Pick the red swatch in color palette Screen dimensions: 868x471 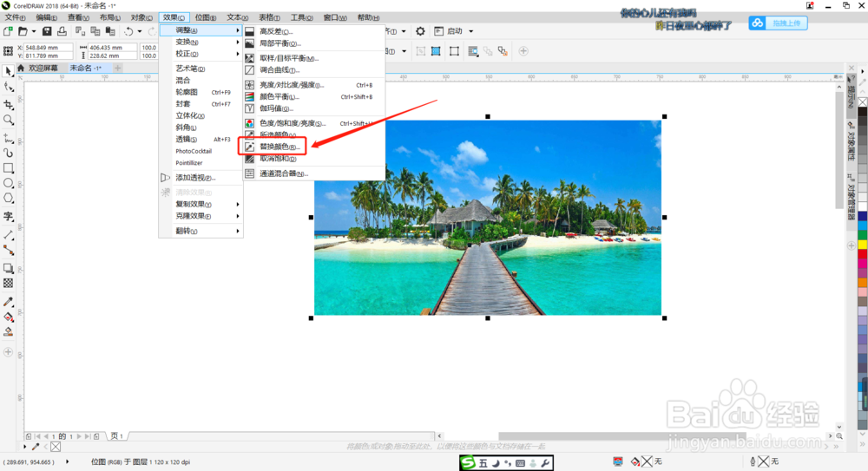pos(863,254)
